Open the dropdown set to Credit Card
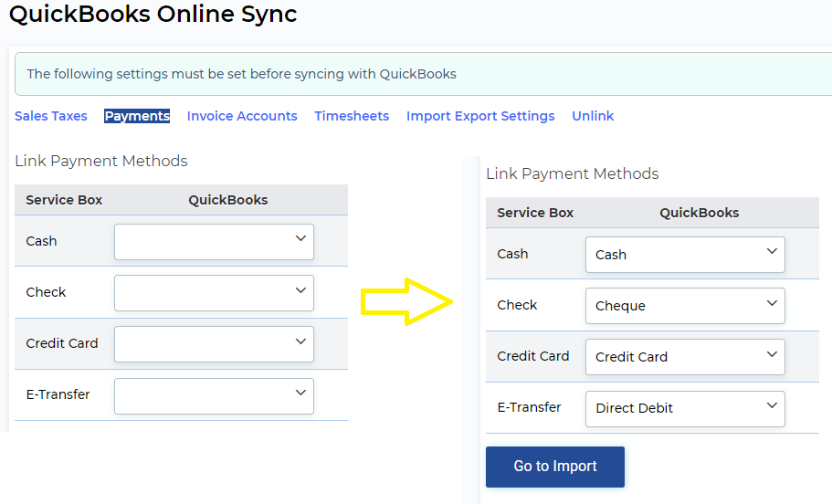 [685, 357]
